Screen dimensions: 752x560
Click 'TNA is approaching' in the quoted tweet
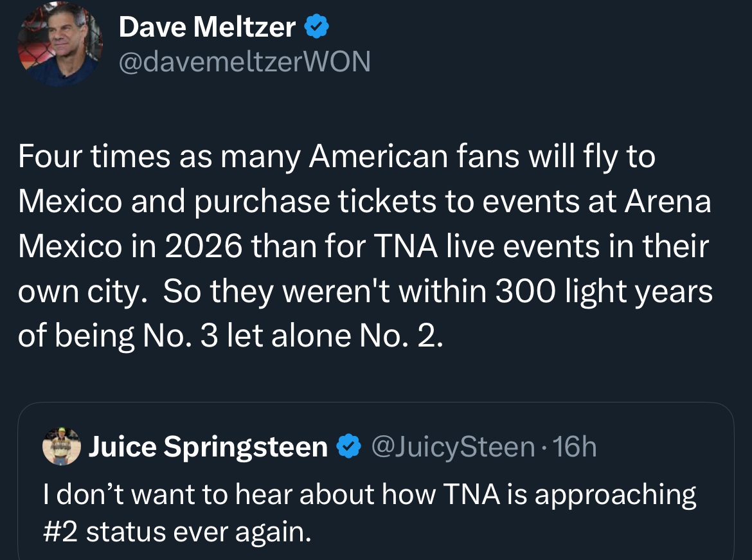click(569, 495)
